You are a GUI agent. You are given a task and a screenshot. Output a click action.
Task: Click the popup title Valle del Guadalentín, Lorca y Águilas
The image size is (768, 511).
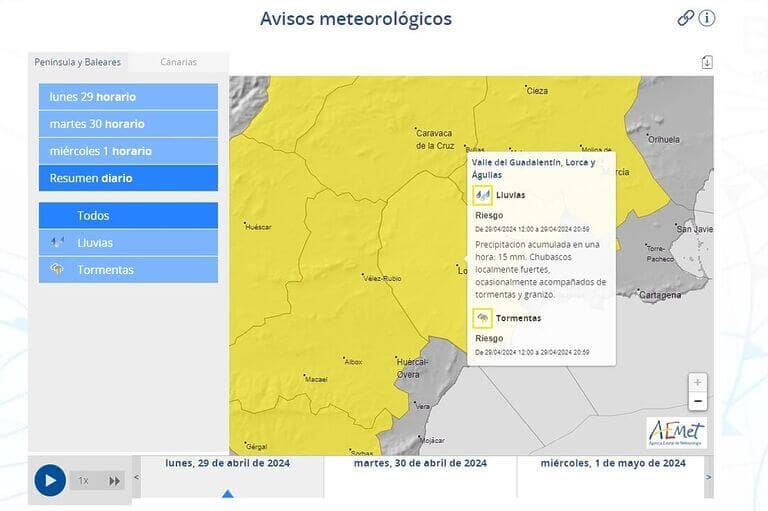click(x=533, y=169)
